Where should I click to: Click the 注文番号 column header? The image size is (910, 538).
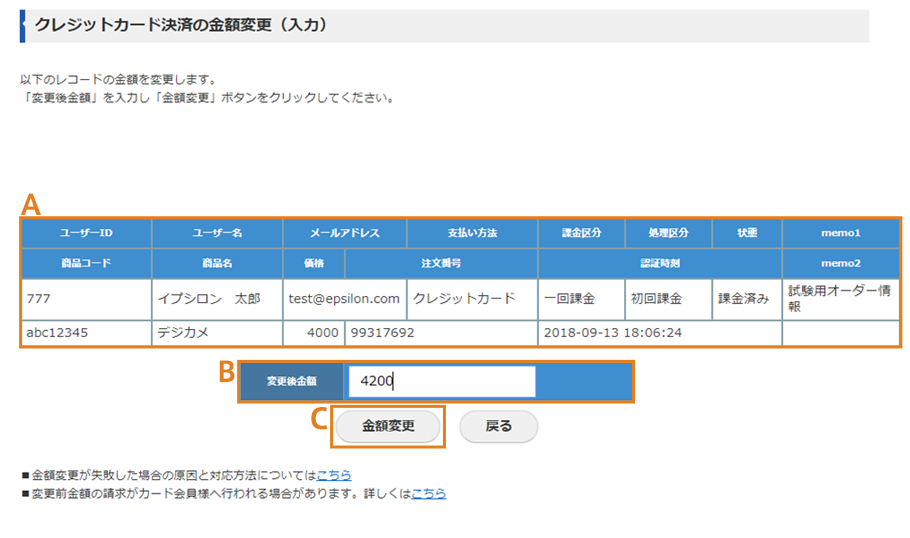pos(441,263)
